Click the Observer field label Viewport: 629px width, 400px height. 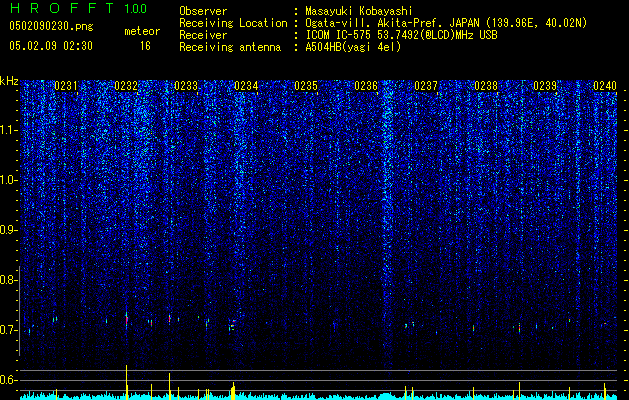(203, 11)
